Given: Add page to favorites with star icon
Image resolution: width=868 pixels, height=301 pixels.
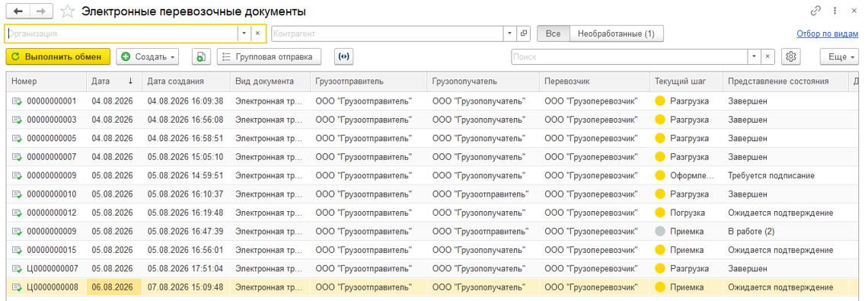Looking at the screenshot, I should (67, 11).
